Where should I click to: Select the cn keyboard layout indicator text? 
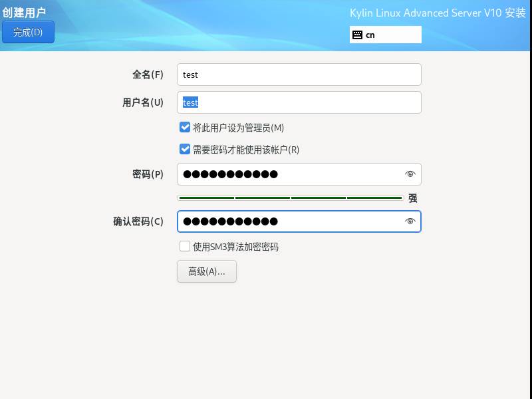click(370, 35)
